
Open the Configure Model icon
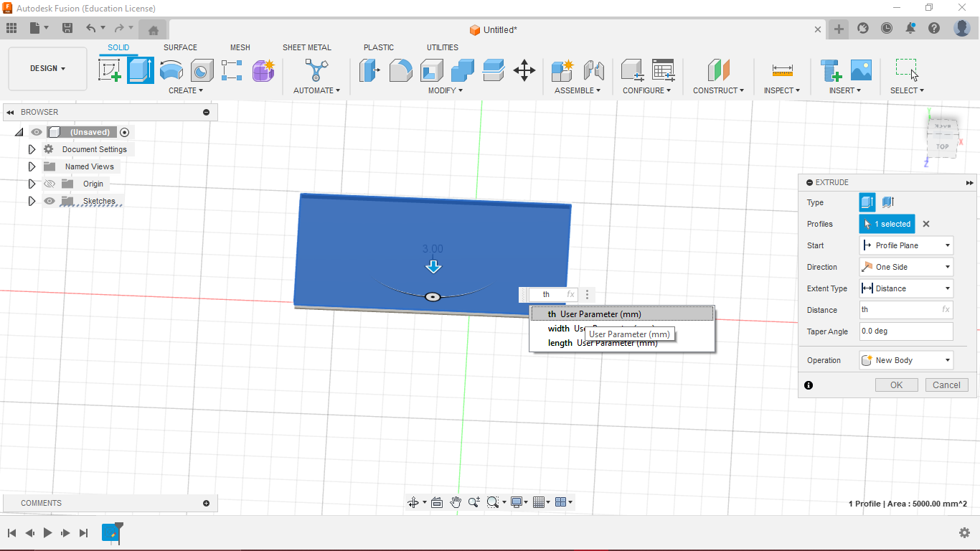point(632,70)
